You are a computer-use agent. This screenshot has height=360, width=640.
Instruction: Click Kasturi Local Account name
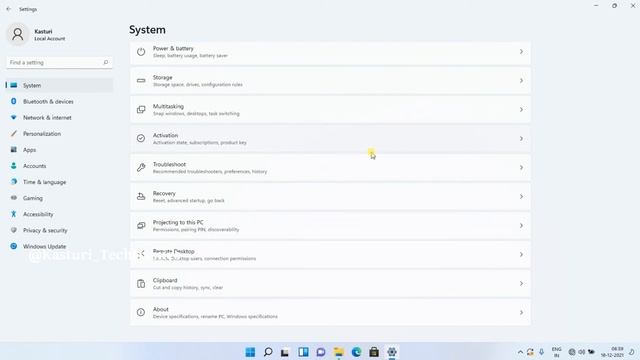pos(49,35)
